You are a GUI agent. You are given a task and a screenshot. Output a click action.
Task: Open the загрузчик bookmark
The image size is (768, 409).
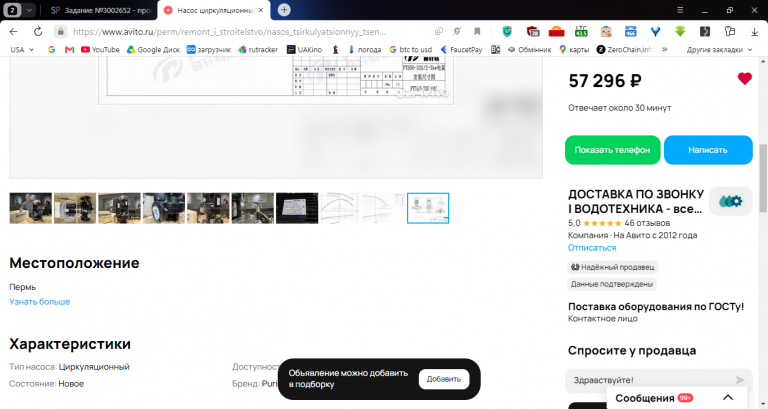tap(209, 49)
